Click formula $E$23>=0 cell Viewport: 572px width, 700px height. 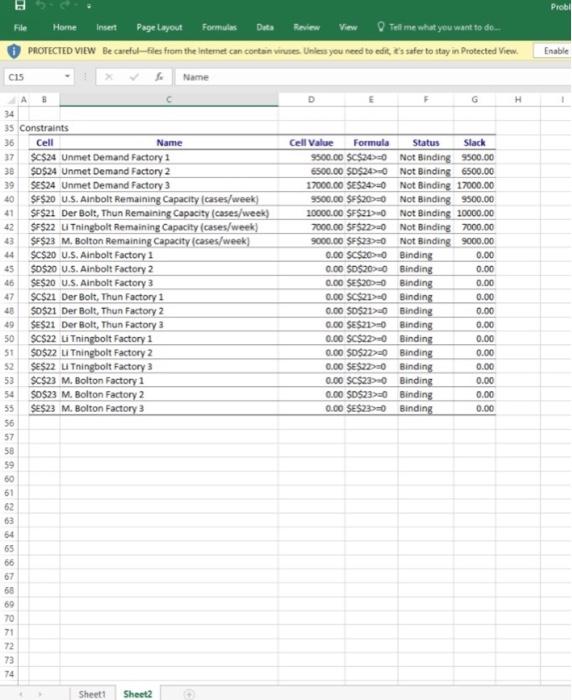(x=371, y=408)
